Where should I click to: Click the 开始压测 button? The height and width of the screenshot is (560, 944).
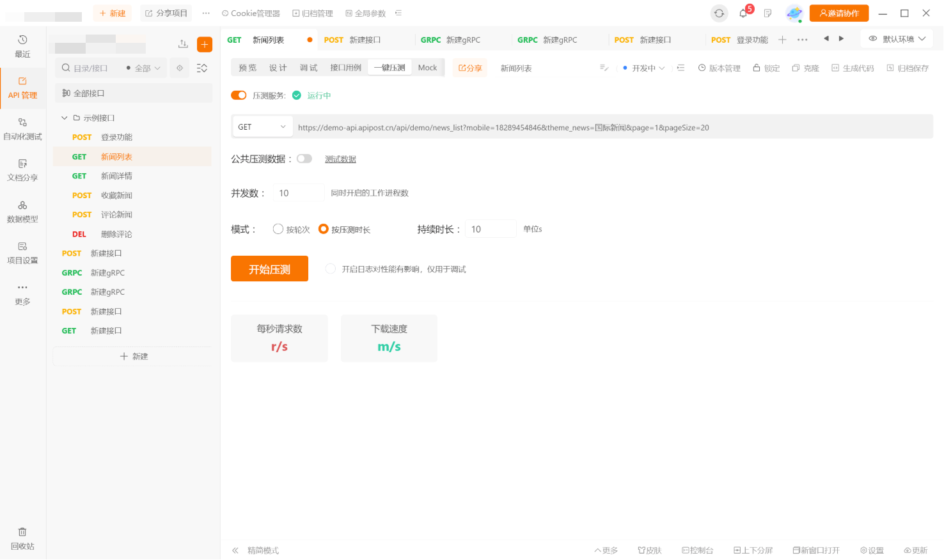click(269, 268)
